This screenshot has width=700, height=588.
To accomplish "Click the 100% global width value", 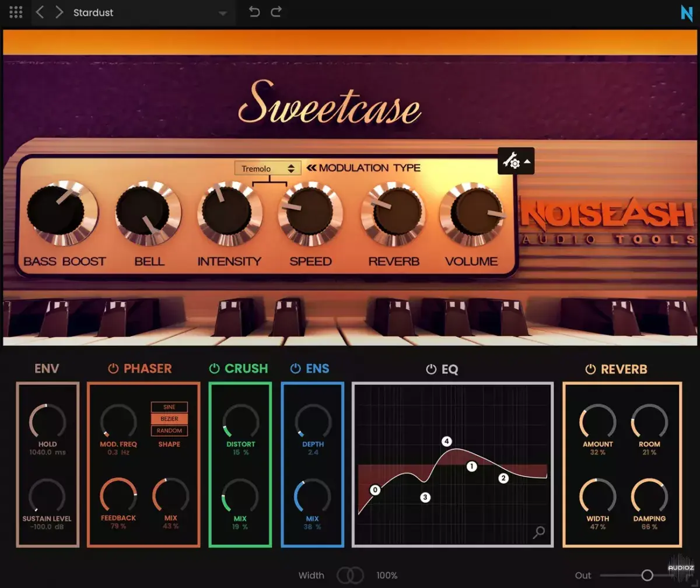I will [x=387, y=576].
